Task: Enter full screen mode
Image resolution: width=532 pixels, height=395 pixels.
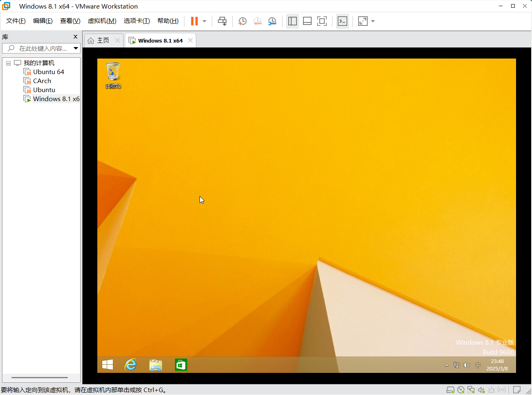Action: tap(322, 21)
